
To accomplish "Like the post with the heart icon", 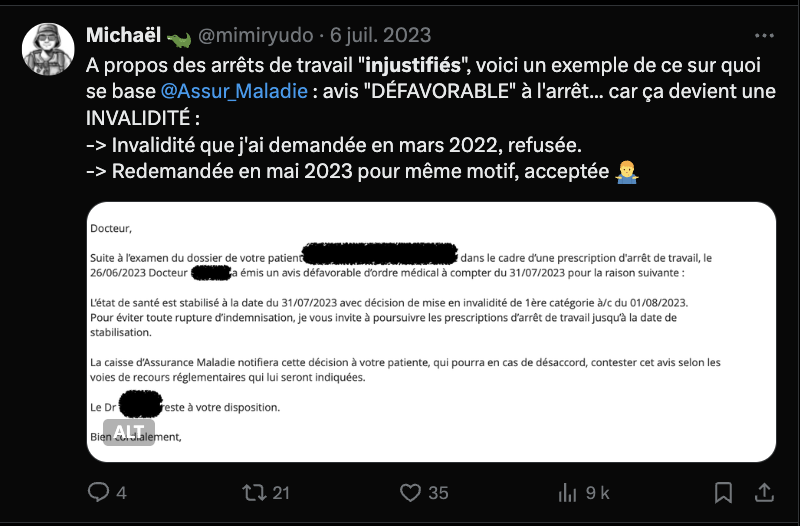I will (x=410, y=493).
